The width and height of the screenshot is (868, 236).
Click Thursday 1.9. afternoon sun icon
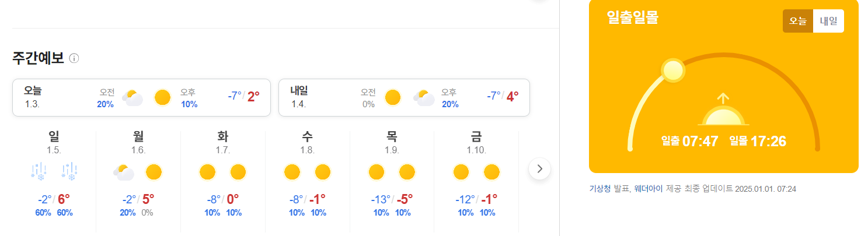407,172
